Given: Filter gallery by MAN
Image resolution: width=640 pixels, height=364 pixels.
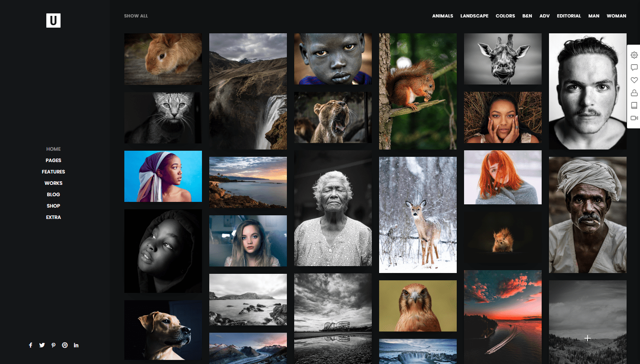Looking at the screenshot, I should coord(594,16).
